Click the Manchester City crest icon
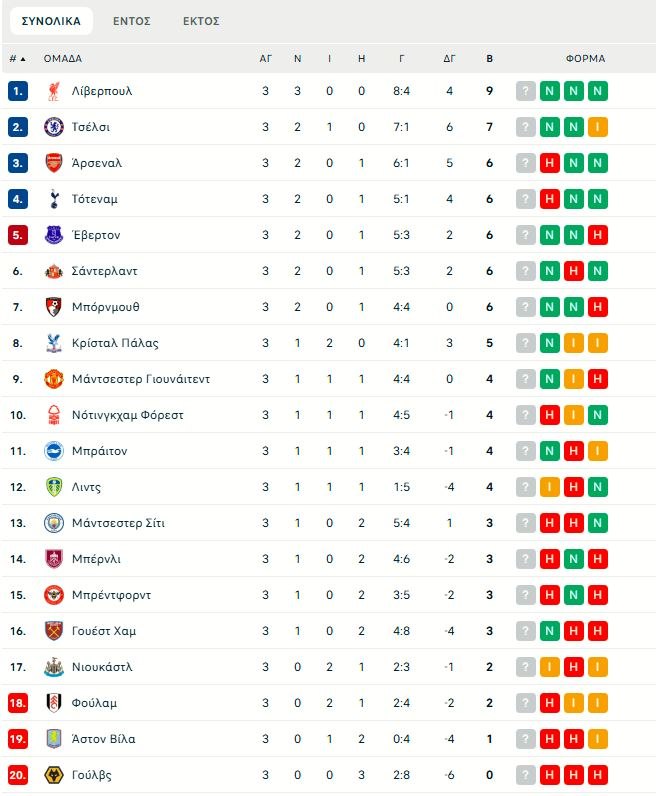 click(x=54, y=523)
